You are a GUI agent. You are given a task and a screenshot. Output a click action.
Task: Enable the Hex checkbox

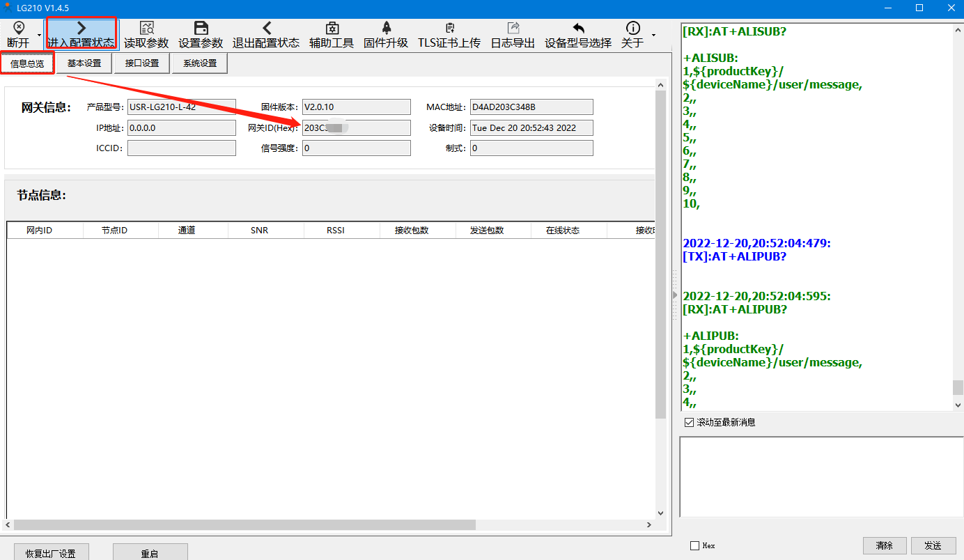pos(694,545)
